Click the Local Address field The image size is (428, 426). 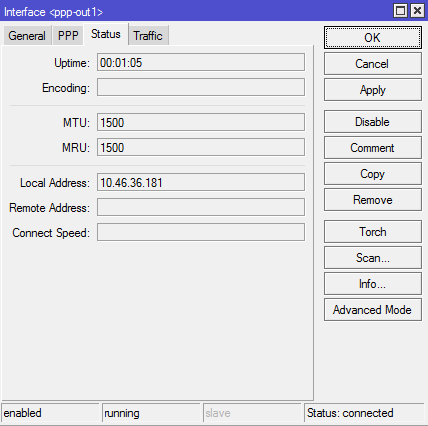pos(201,182)
